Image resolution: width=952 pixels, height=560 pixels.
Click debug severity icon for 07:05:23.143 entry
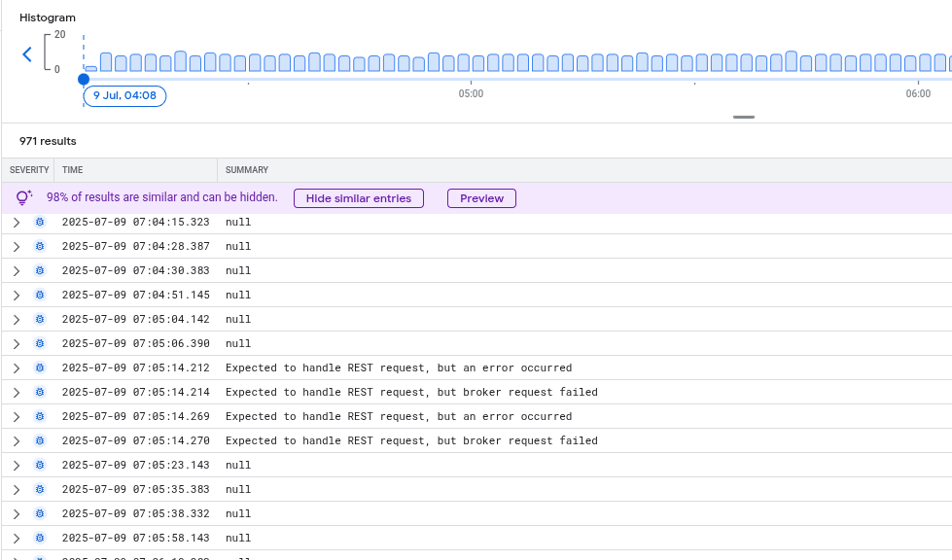(40, 465)
